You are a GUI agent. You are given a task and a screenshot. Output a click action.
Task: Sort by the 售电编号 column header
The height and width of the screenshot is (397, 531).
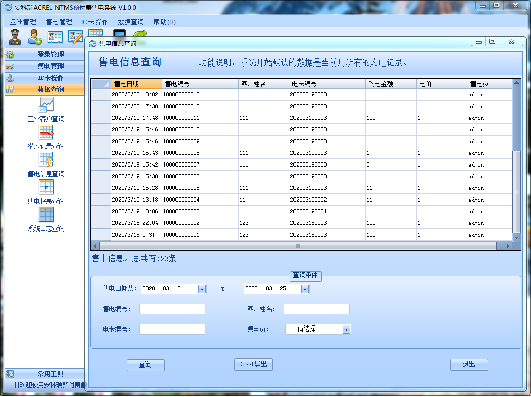pos(200,84)
